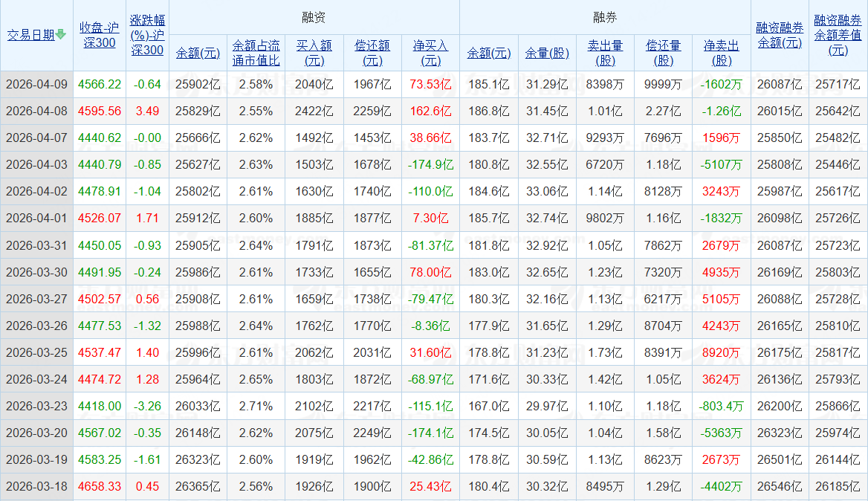
Task: Click the 2026-04-07 date row
Action: point(36,138)
